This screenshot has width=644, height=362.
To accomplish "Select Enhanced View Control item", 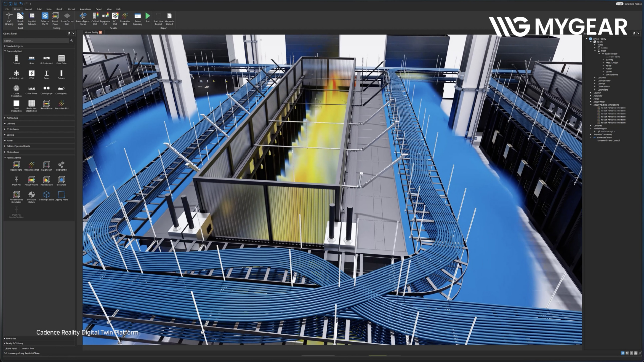I will (x=608, y=141).
